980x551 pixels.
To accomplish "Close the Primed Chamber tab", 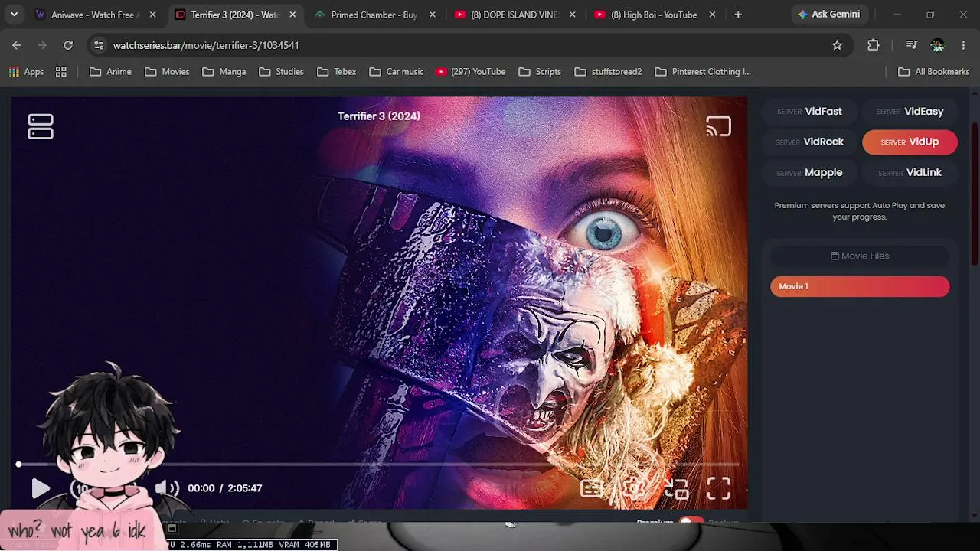I will point(433,15).
